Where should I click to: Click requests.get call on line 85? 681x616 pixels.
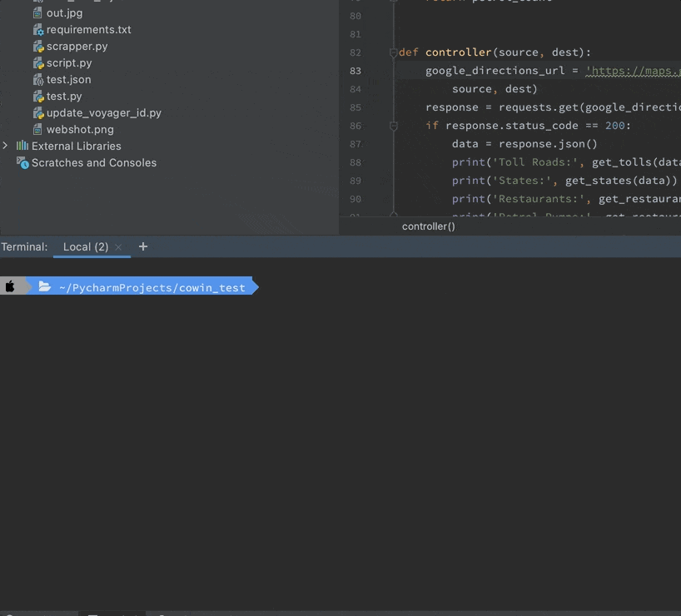pyautogui.click(x=538, y=107)
